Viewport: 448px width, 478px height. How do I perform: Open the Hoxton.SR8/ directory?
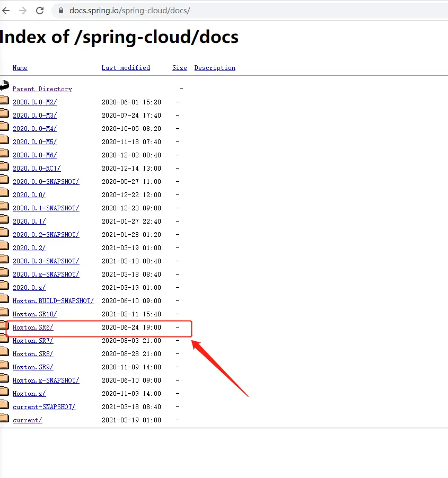[x=33, y=354]
